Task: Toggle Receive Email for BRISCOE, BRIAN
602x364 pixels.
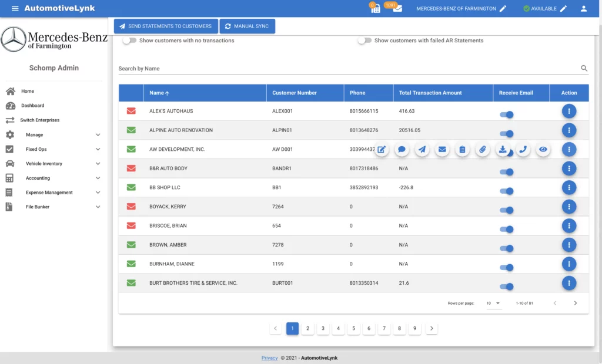Action: (506, 230)
